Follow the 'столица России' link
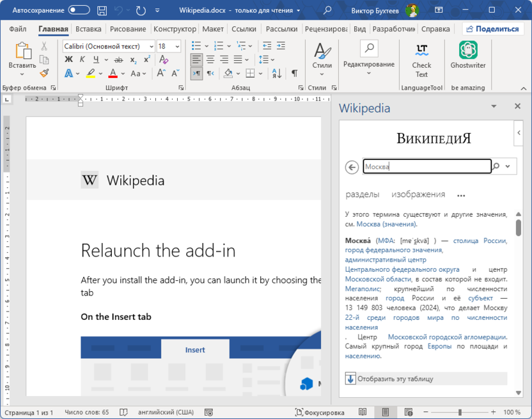 (480, 241)
